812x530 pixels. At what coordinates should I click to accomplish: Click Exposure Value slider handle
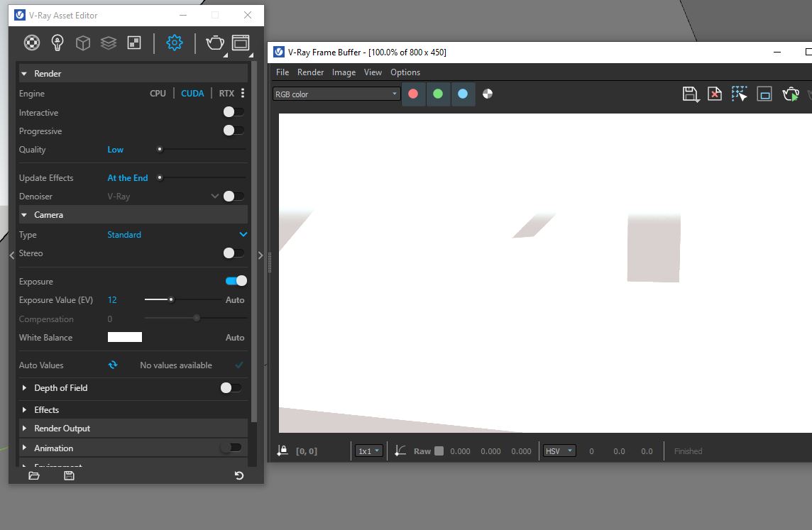tap(171, 299)
